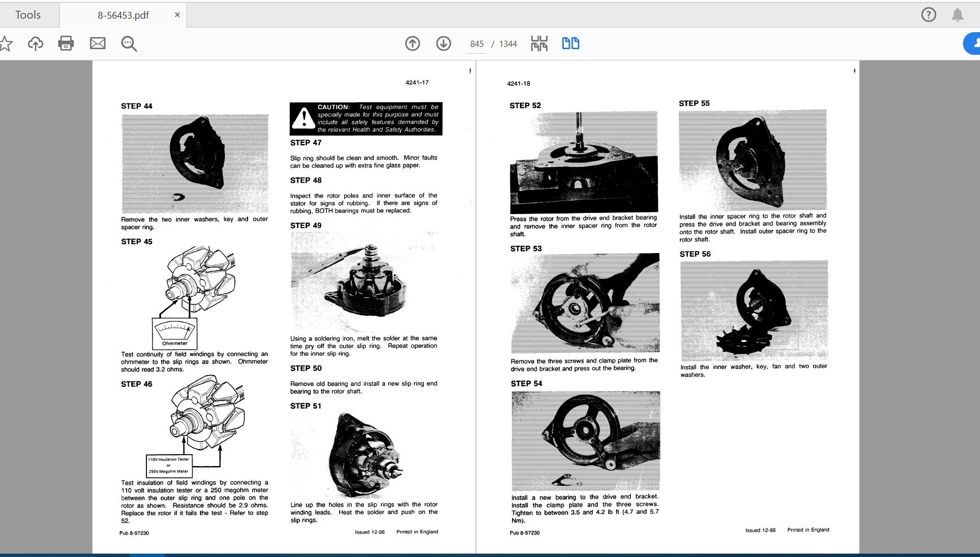This screenshot has height=557, width=980.
Task: Switch to the Tools tab
Action: (x=28, y=15)
